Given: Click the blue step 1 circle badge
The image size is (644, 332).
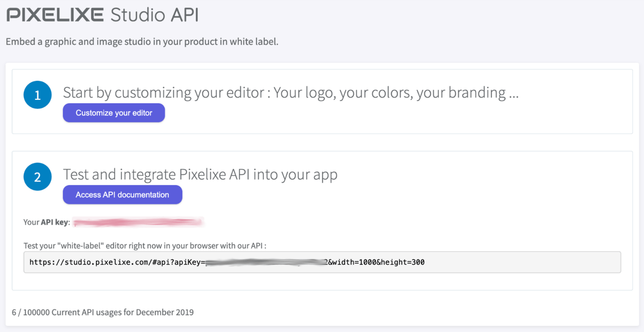Looking at the screenshot, I should 38,95.
